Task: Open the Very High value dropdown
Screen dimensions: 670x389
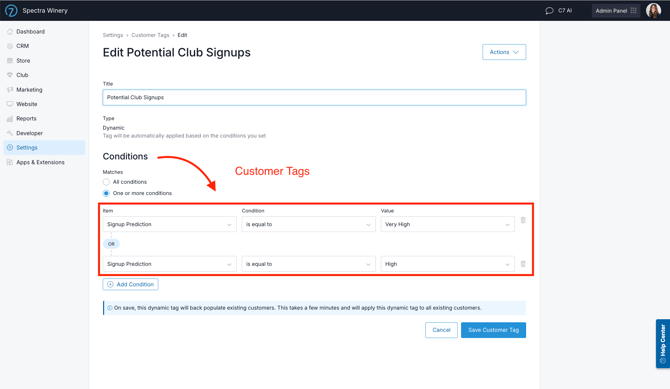Action: coord(447,224)
